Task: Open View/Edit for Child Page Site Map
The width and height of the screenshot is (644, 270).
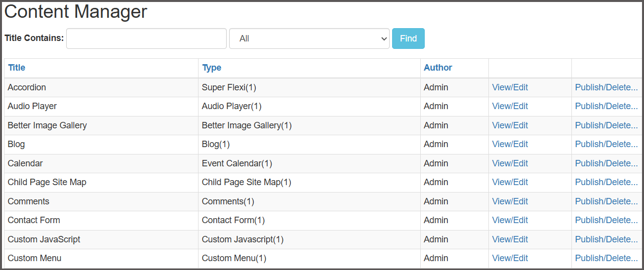Action: [x=510, y=182]
